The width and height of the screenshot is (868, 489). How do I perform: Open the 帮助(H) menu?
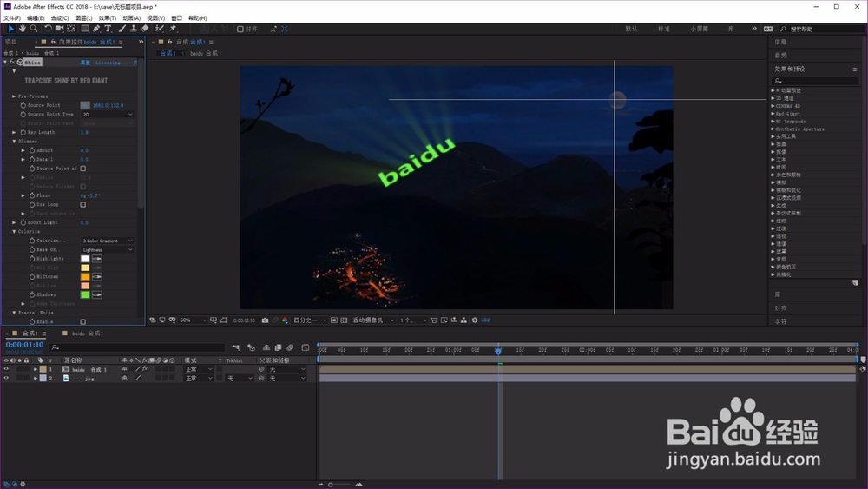tap(198, 18)
